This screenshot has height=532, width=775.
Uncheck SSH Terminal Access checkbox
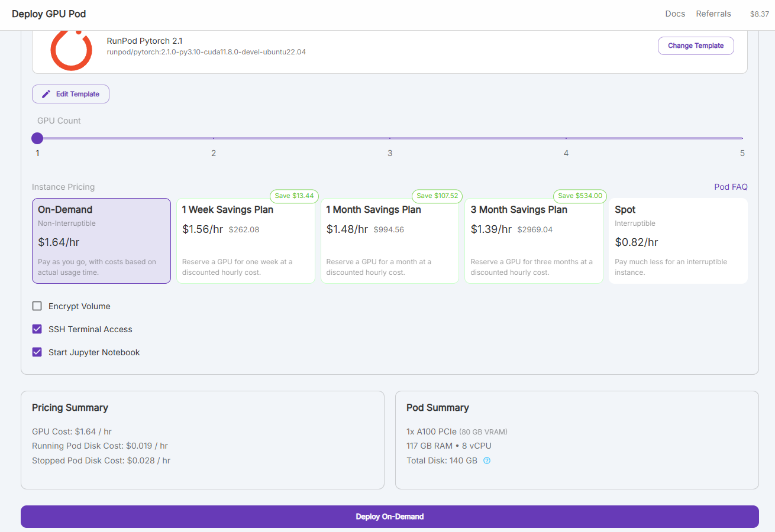pyautogui.click(x=37, y=329)
